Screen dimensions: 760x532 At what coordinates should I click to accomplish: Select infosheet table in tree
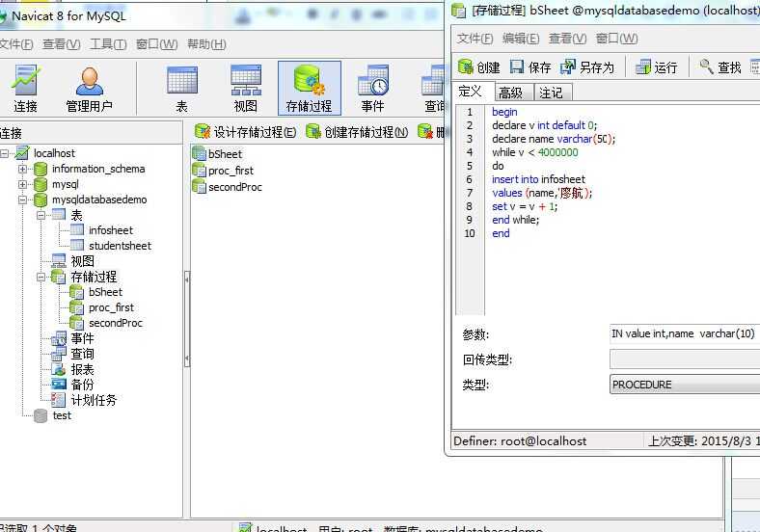click(x=111, y=230)
